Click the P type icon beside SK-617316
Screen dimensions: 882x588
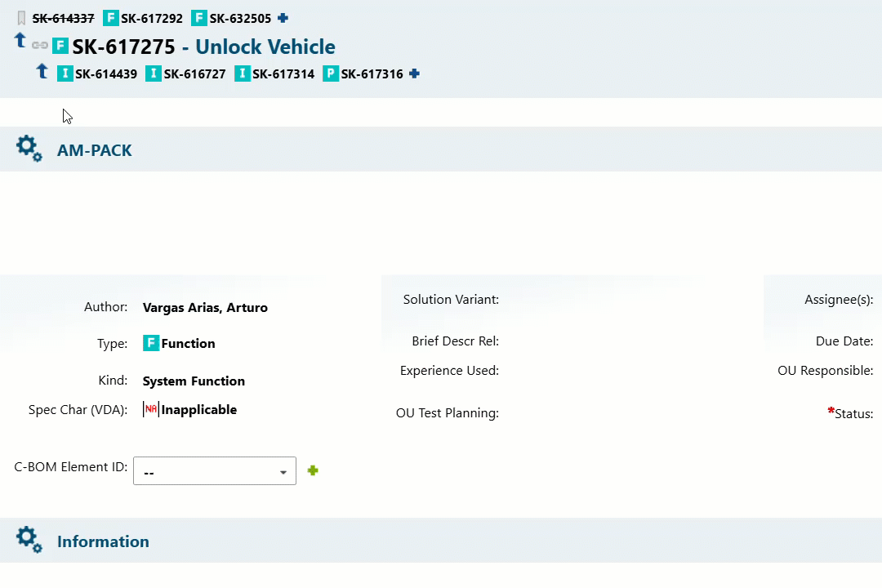pyautogui.click(x=331, y=73)
